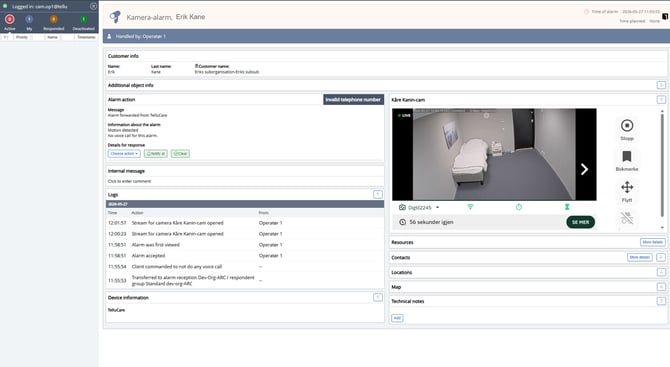Open the Responded alarms tab

click(53, 22)
